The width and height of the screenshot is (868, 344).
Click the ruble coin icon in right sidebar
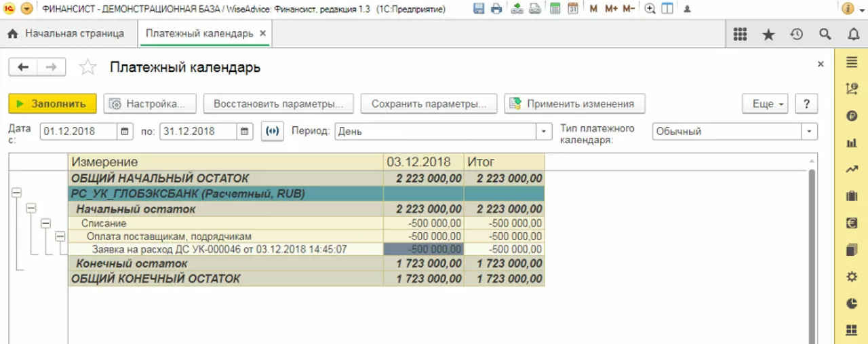(x=852, y=116)
